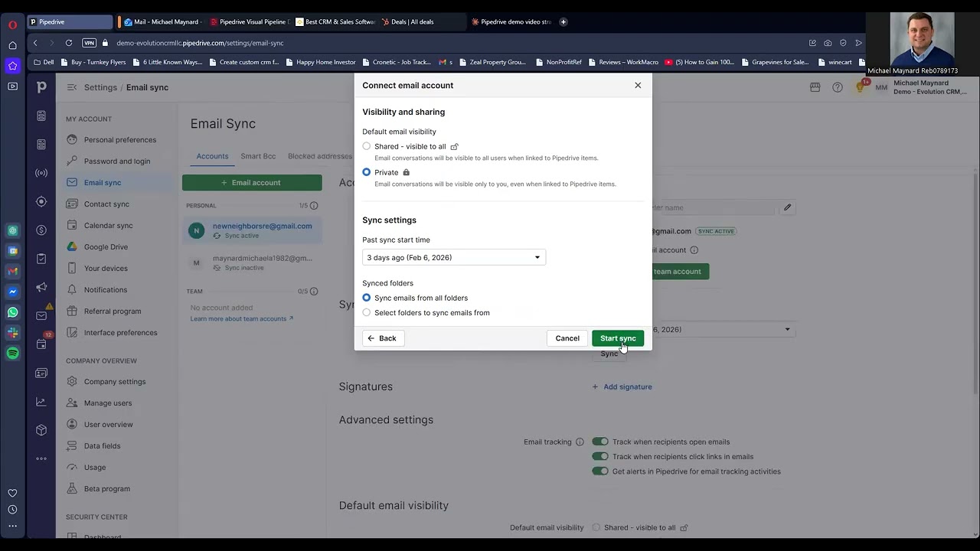Open Messenger in the Opera sidebar
980x551 pixels.
[12, 292]
